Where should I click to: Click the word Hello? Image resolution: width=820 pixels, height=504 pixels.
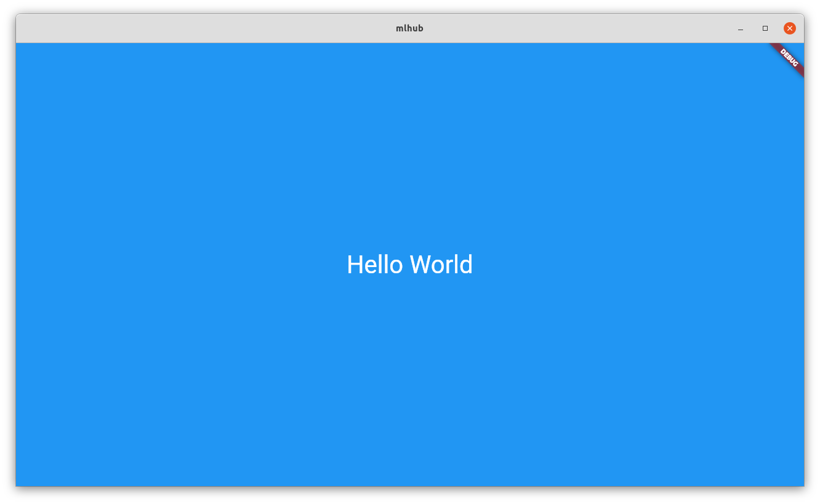(x=375, y=265)
